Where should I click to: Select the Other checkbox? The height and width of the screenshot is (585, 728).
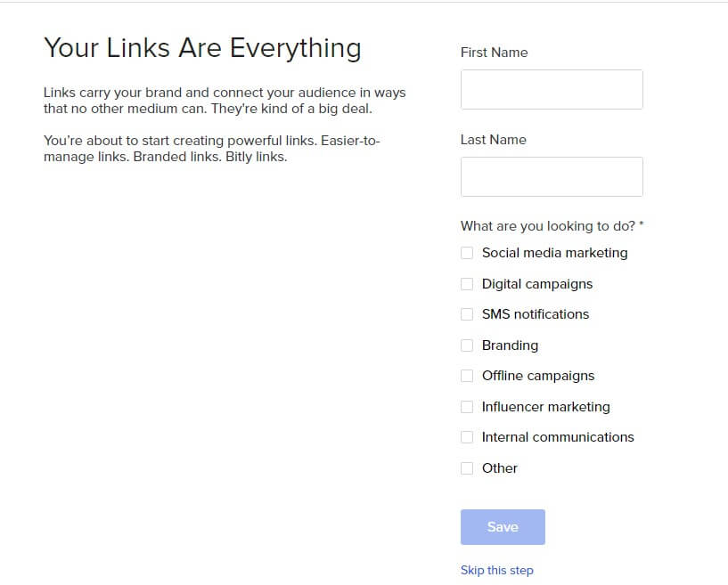[467, 467]
